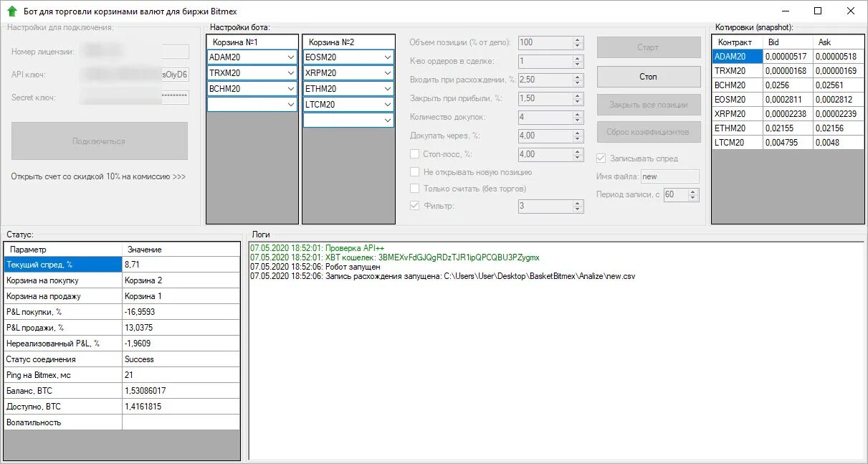Select the P&L продажи, % row
Image resolution: width=868 pixels, height=464 pixels.
[x=122, y=328]
